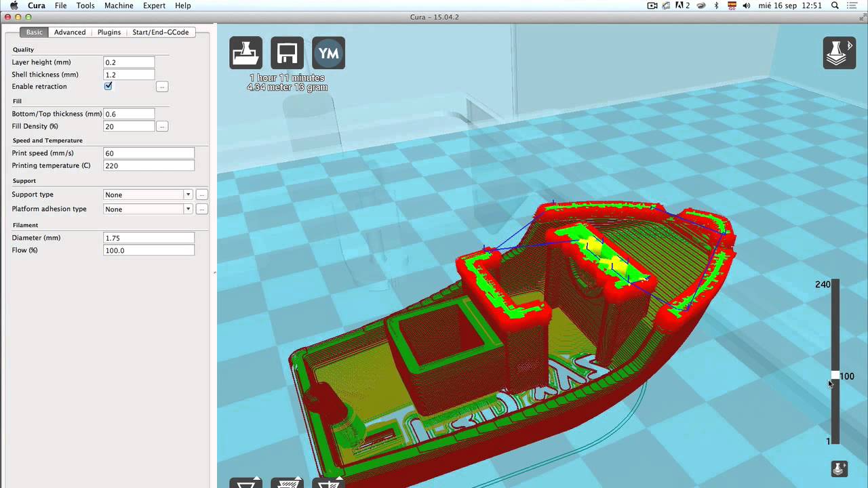The width and height of the screenshot is (868, 488).
Task: Click the Flow percent input field
Action: [x=149, y=250]
